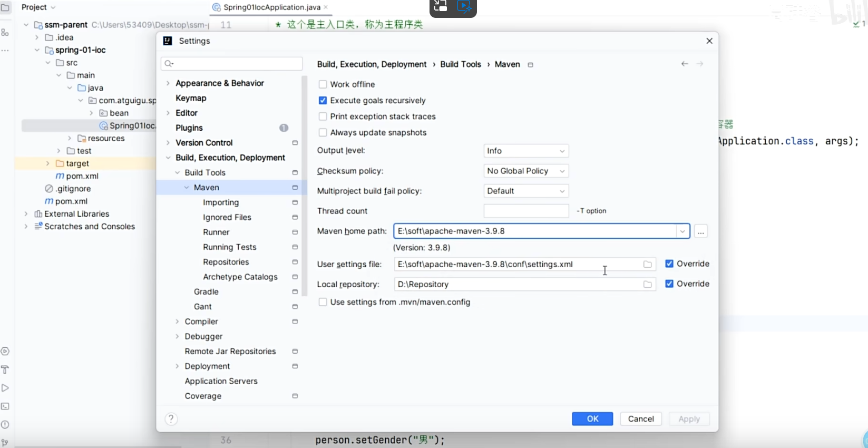
Task: Open the Maven home path dropdown arrow
Action: (x=682, y=231)
